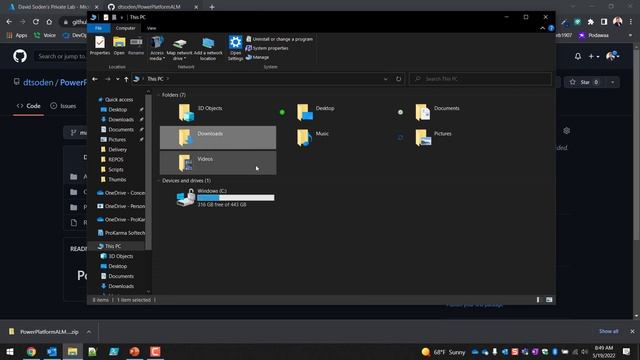Select Add a network location
The image size is (640, 360).
pyautogui.click(x=208, y=48)
